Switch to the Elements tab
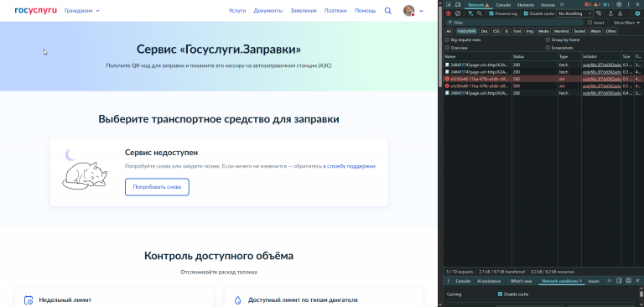Image resolution: width=644 pixels, height=307 pixels. click(x=526, y=5)
